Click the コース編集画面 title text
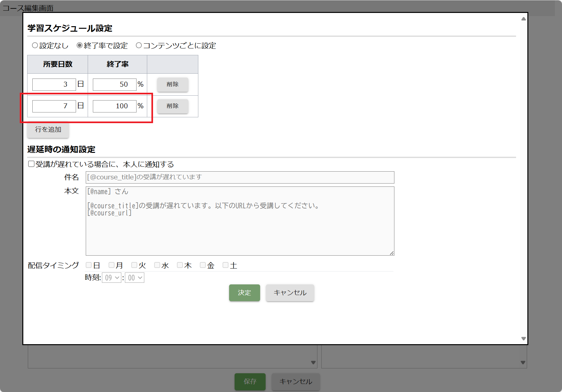The width and height of the screenshot is (562, 392). tap(28, 8)
